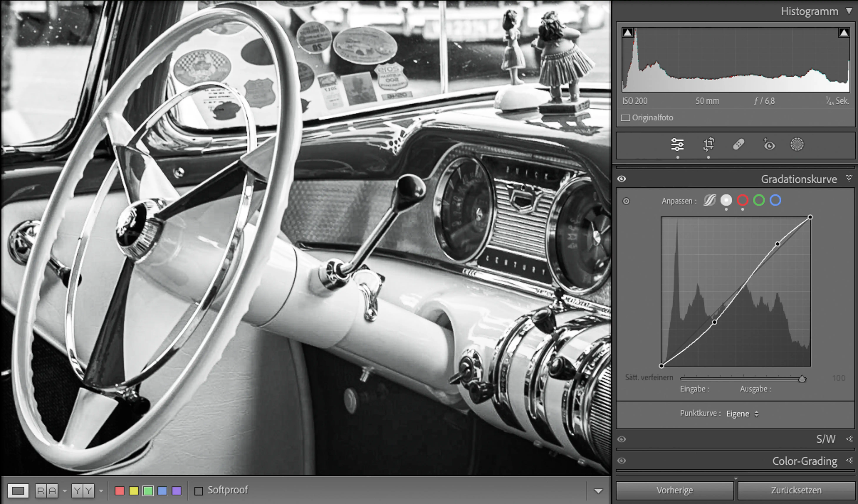Select the white point curve channel
This screenshot has width=858, height=504.
[x=726, y=200]
